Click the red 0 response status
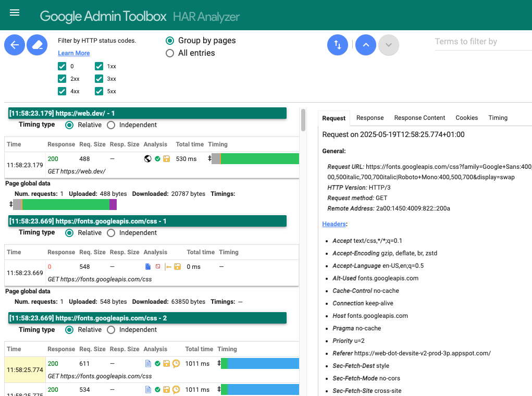 [x=50, y=267]
